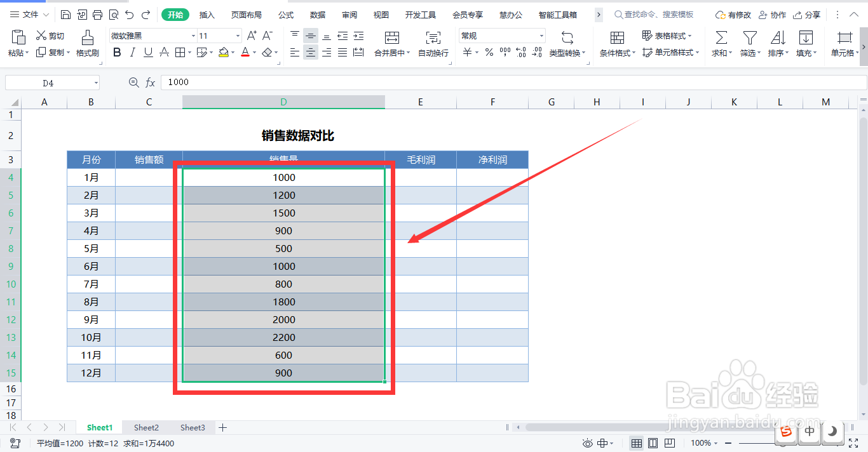Click the Cut (剪切) scissors button

pyautogui.click(x=50, y=36)
